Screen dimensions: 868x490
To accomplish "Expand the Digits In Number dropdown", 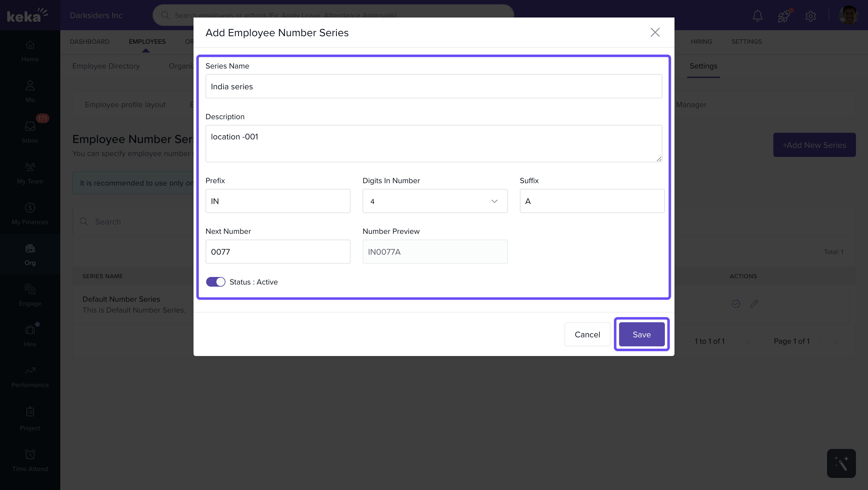I will coord(435,201).
